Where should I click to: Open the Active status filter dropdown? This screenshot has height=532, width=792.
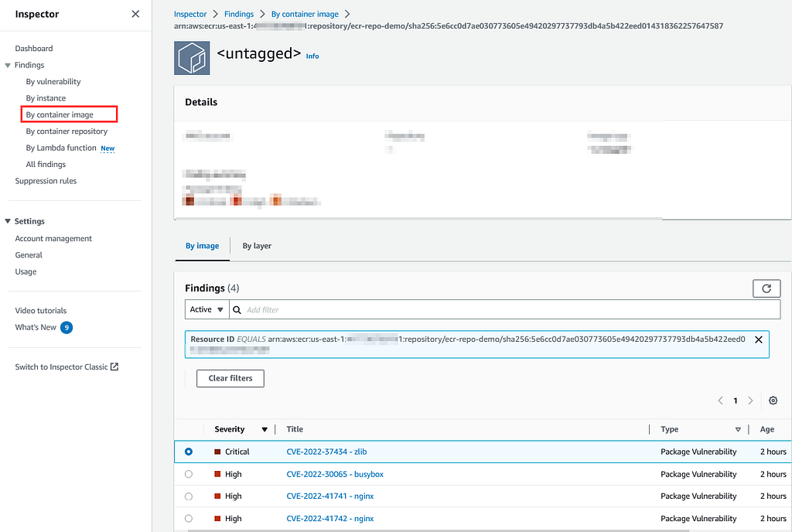[207, 309]
